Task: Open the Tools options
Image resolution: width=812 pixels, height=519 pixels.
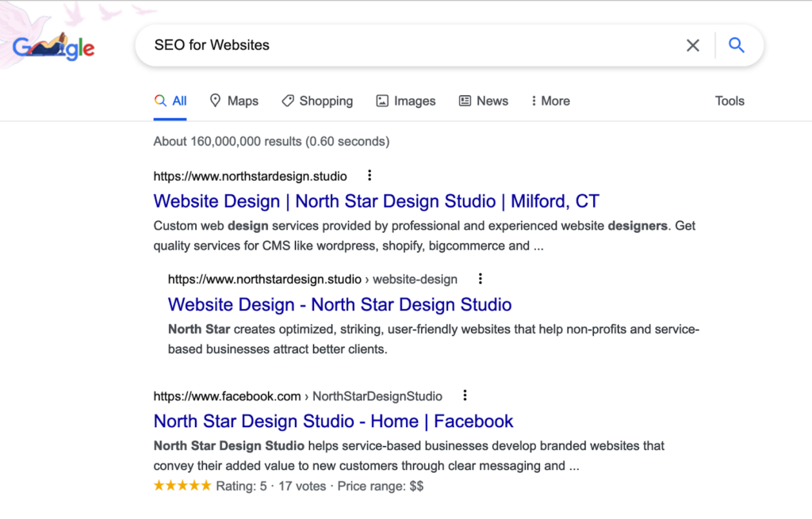Action: (x=730, y=101)
